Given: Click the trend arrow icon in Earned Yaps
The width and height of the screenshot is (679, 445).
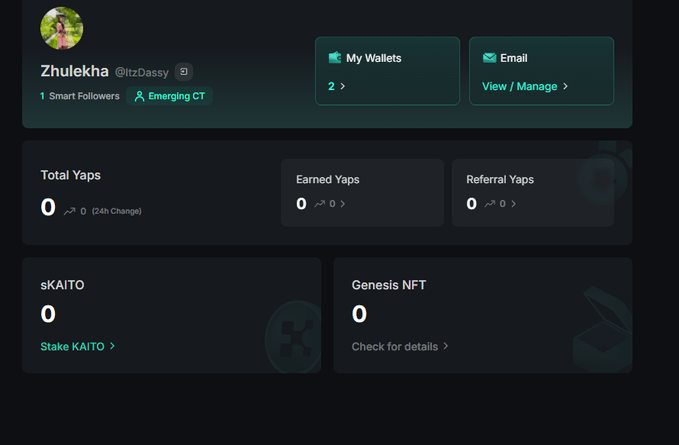Looking at the screenshot, I should pos(319,204).
